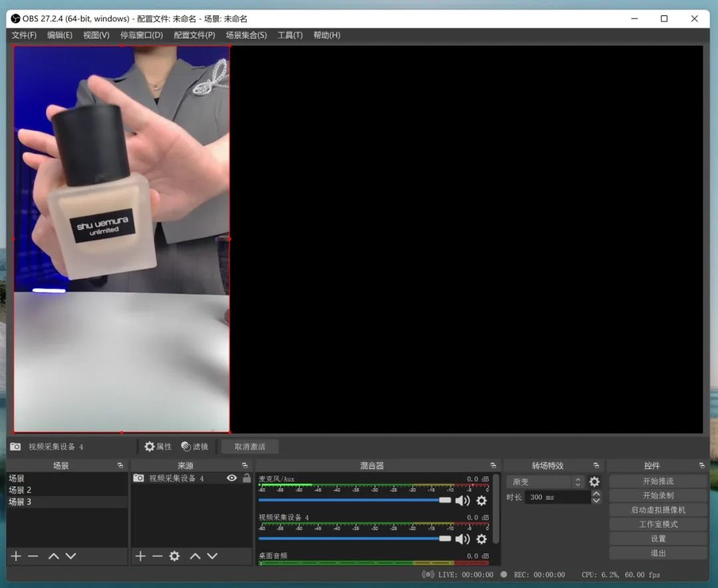The image size is (718, 588).
Task: Click the 时长 300 ms duration field
Action: point(557,497)
